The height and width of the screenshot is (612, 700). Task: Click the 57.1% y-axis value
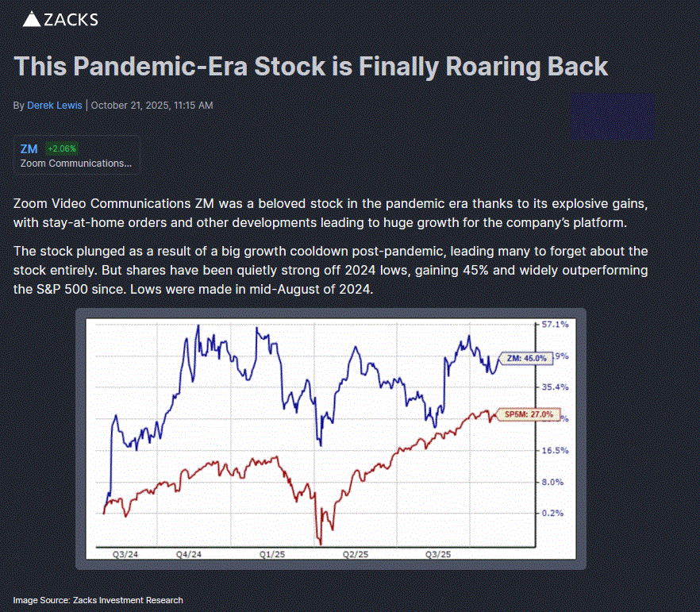coord(555,325)
